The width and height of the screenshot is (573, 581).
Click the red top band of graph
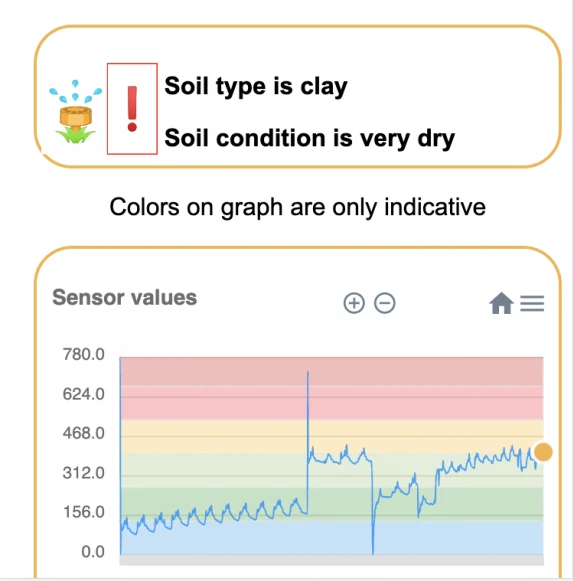[x=332, y=371]
